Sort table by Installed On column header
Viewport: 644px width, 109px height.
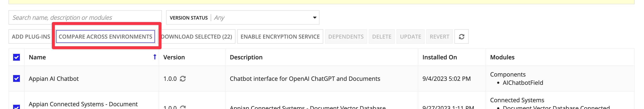tap(439, 57)
